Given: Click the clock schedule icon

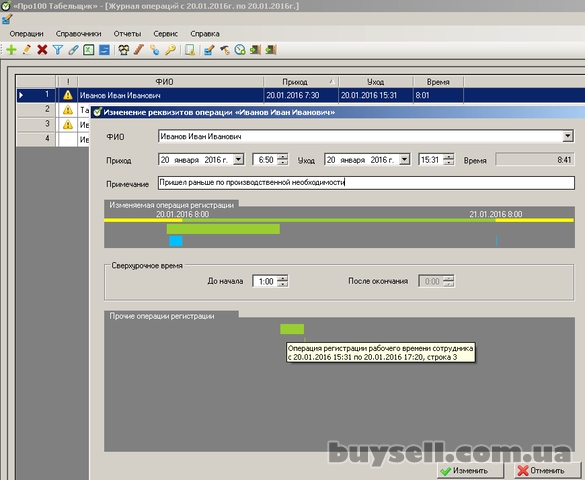Looking at the screenshot, I should point(240,50).
